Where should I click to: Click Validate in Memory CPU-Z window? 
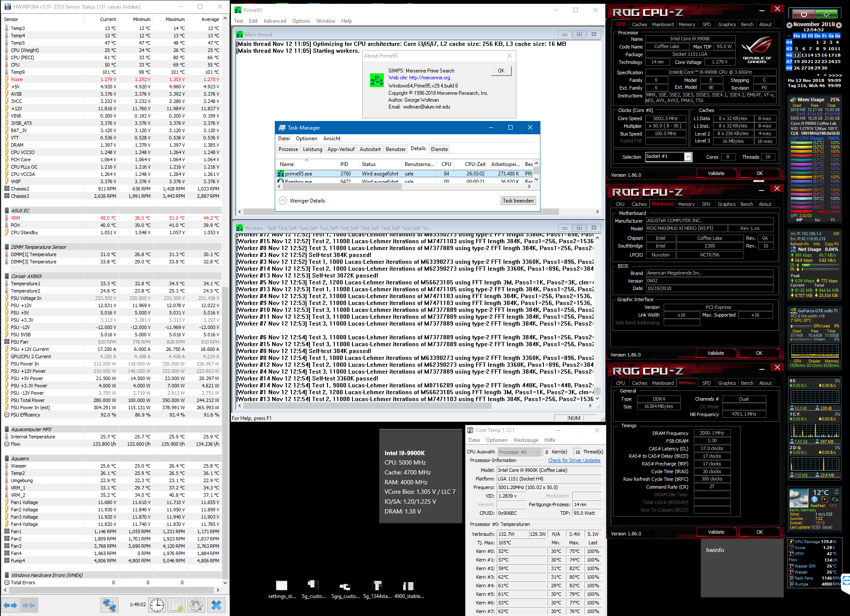coord(716,532)
